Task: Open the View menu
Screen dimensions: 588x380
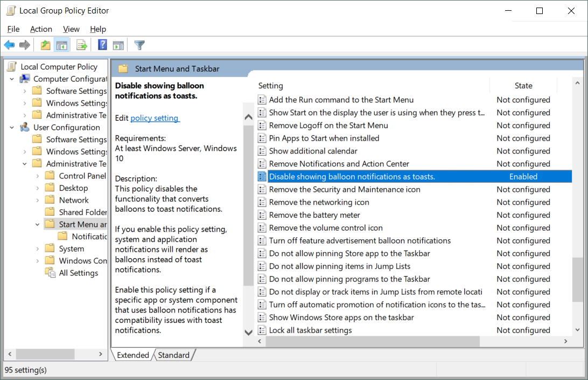Action: click(71, 29)
